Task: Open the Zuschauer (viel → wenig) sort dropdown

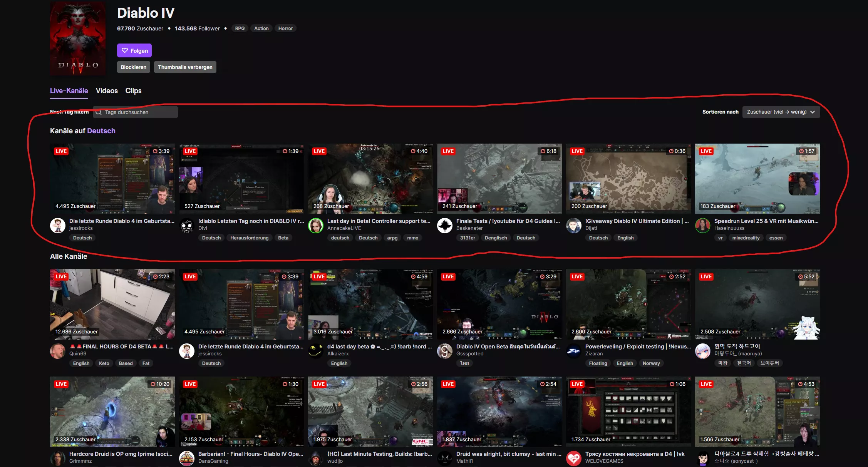Action: click(781, 112)
